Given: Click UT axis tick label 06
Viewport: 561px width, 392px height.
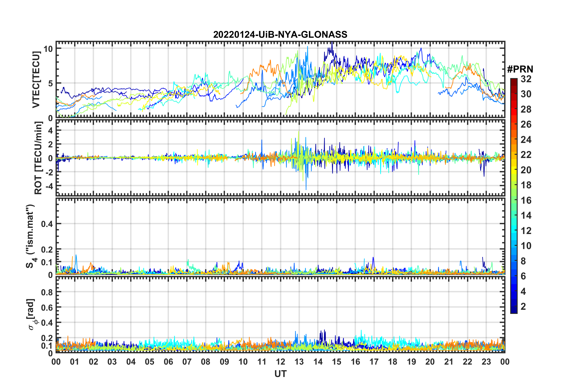Looking at the screenshot, I should [168, 362].
